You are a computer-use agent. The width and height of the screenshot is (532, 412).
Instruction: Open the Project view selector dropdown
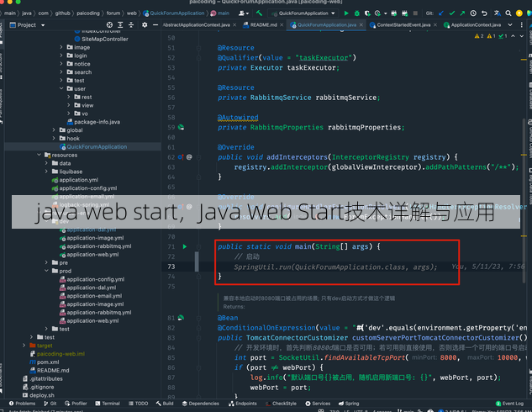pos(27,24)
